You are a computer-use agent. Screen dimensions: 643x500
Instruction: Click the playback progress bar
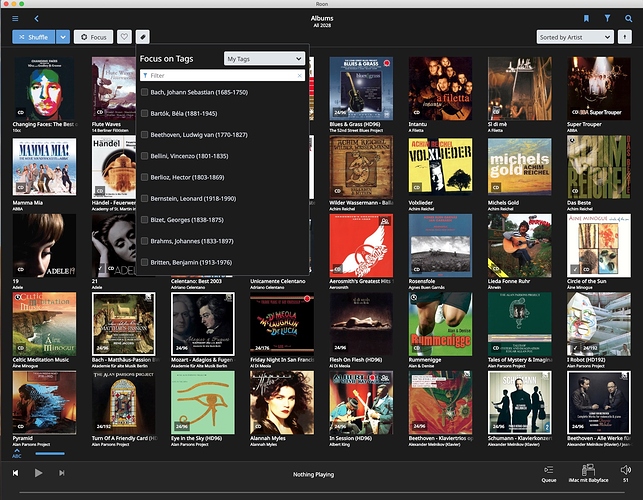click(x=321, y=492)
